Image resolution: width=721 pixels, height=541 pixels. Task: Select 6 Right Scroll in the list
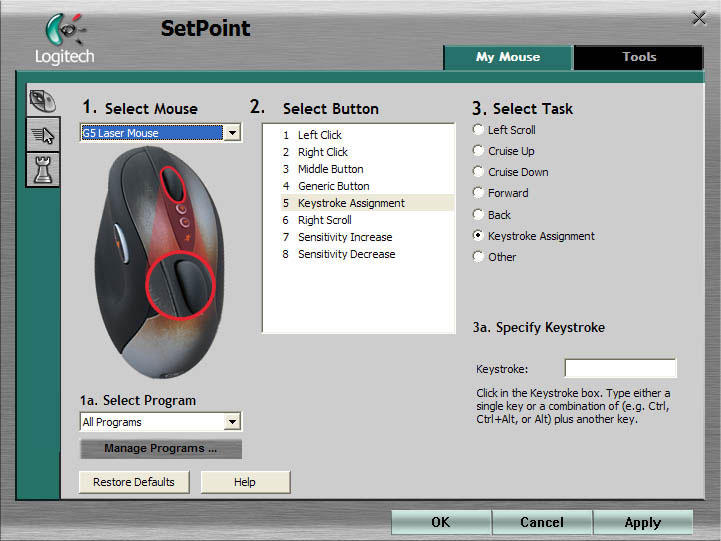point(367,220)
